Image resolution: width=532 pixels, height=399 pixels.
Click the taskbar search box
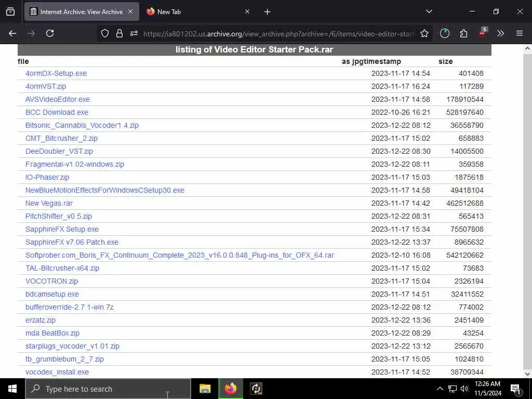pos(108,389)
